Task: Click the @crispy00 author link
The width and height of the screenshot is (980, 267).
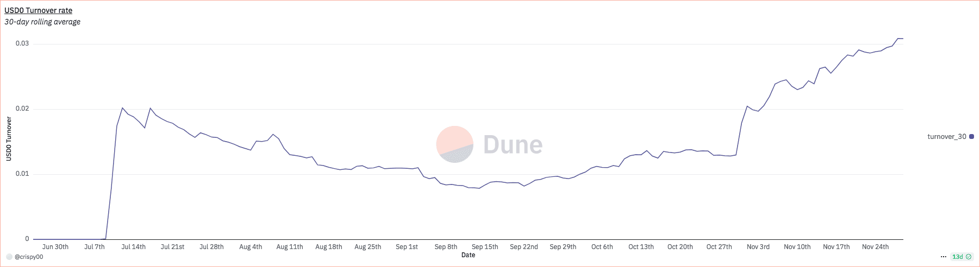Action: click(29, 257)
